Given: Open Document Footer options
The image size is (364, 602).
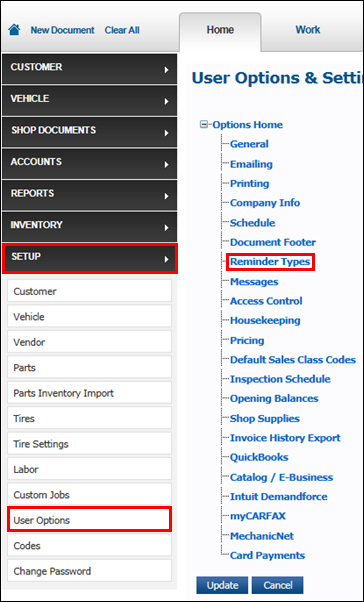Looking at the screenshot, I should tap(273, 242).
